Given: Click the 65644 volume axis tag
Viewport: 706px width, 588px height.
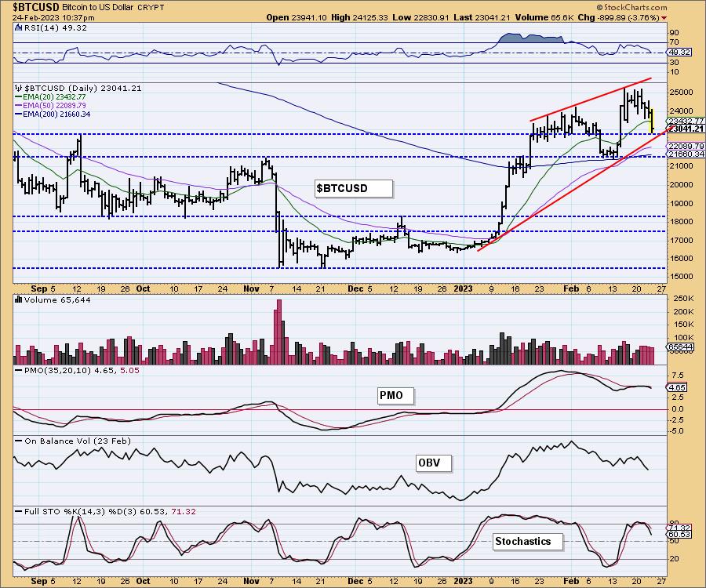Looking at the screenshot, I should tap(680, 347).
